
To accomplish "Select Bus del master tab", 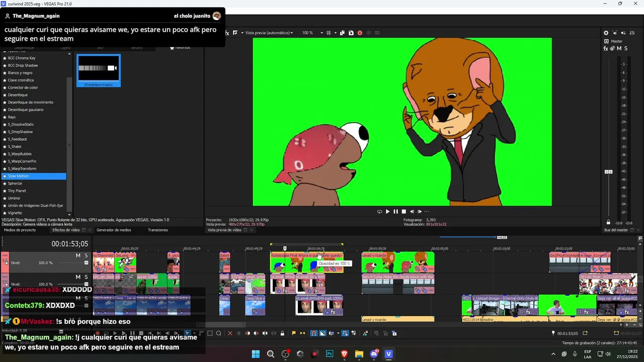I will point(616,230).
